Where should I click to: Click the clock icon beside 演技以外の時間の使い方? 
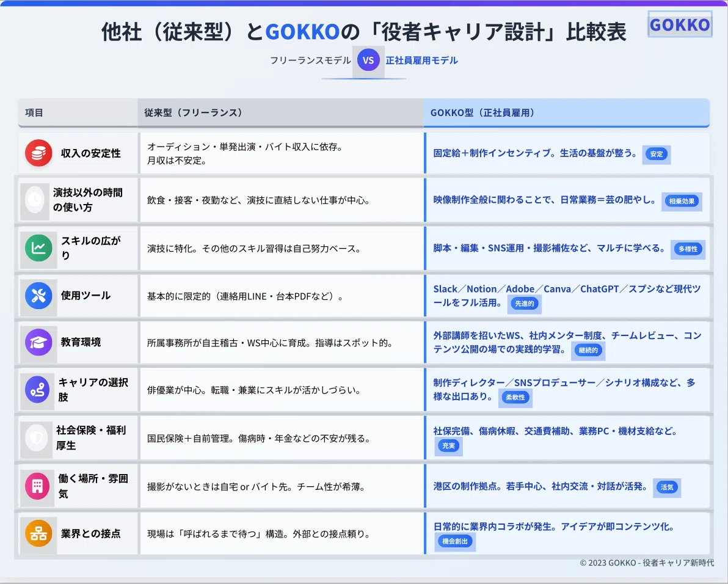(x=35, y=200)
